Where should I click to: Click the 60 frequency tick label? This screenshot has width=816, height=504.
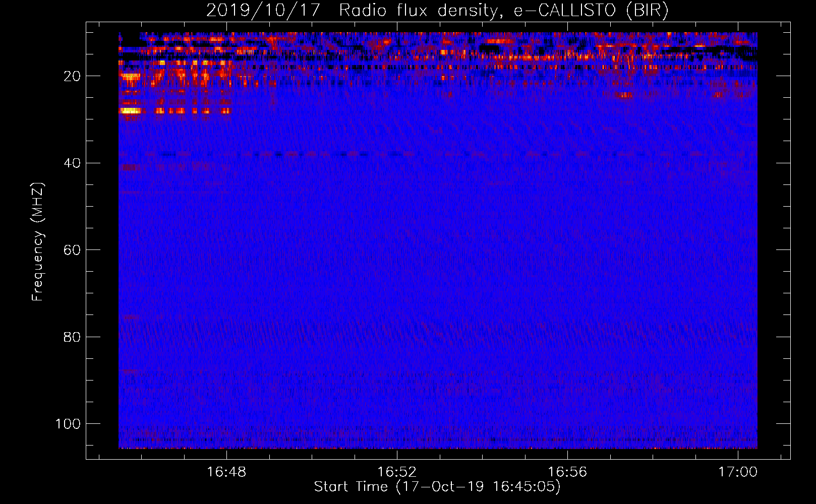72,250
